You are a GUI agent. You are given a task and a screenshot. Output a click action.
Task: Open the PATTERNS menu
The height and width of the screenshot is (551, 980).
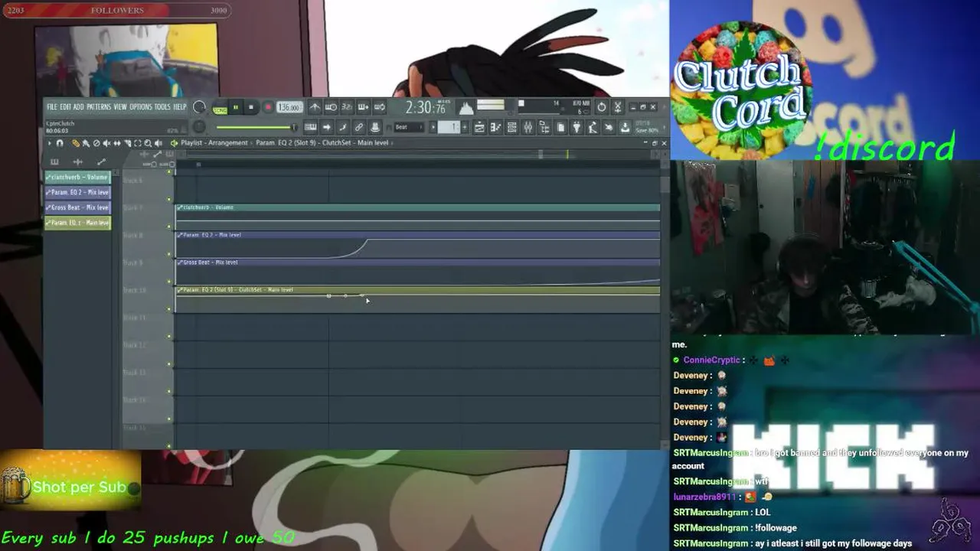99,107
